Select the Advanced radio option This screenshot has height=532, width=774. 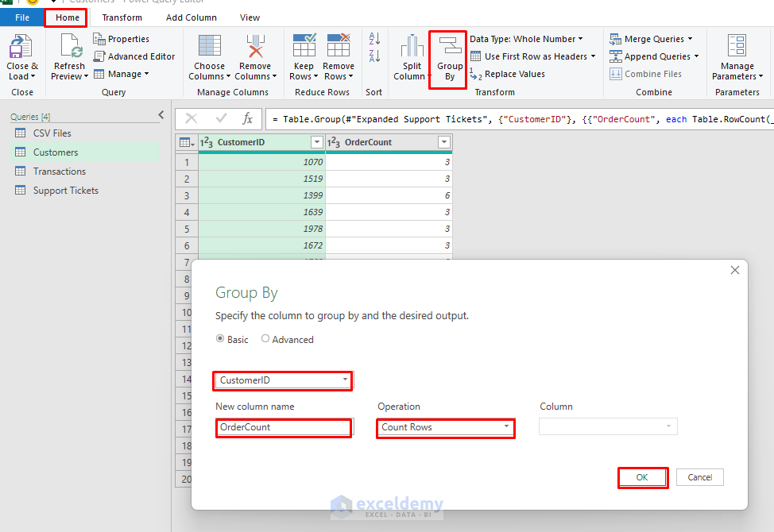coord(265,339)
